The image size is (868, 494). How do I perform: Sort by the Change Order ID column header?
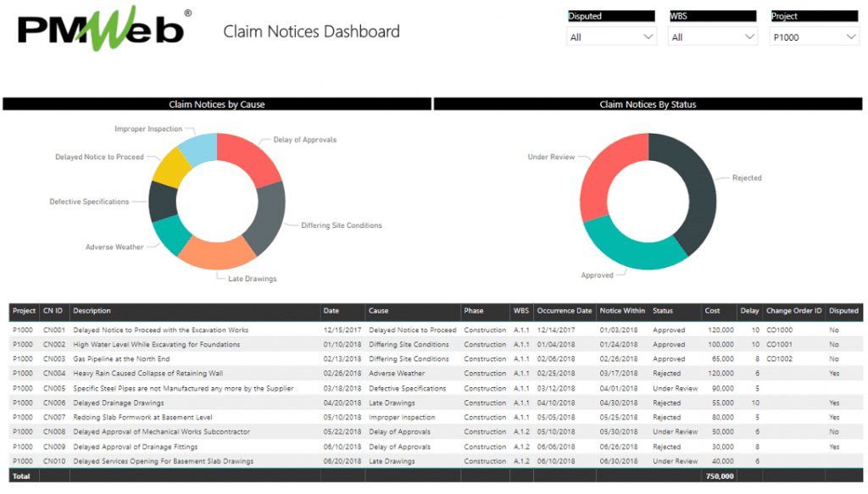[793, 311]
